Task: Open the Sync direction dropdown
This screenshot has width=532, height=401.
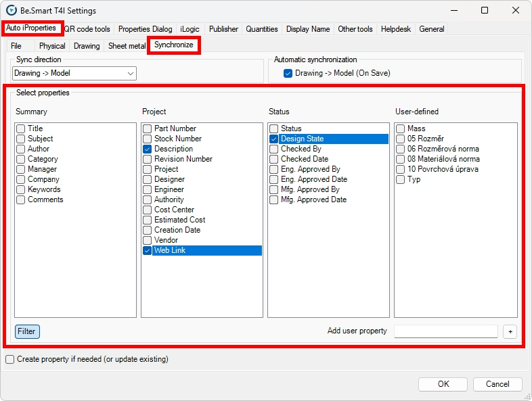Action: (x=74, y=73)
